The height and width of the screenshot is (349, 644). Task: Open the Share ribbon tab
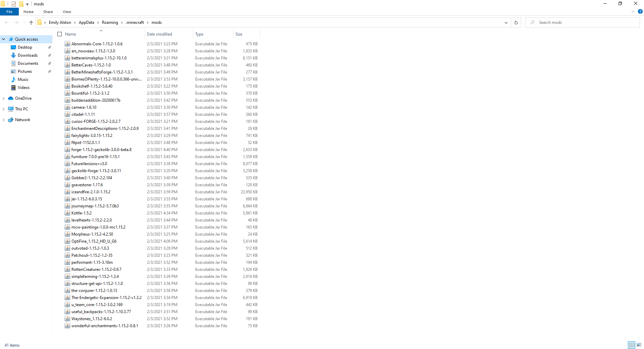[48, 12]
